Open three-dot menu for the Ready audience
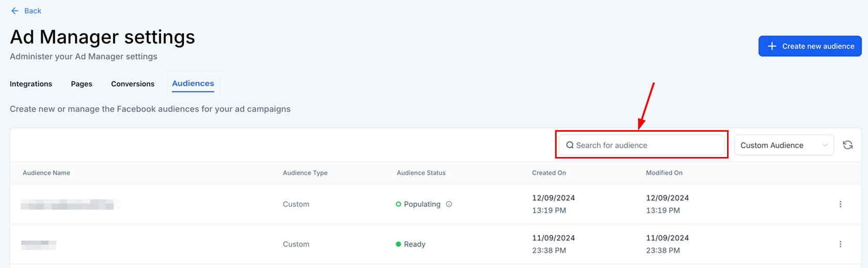 [840, 244]
